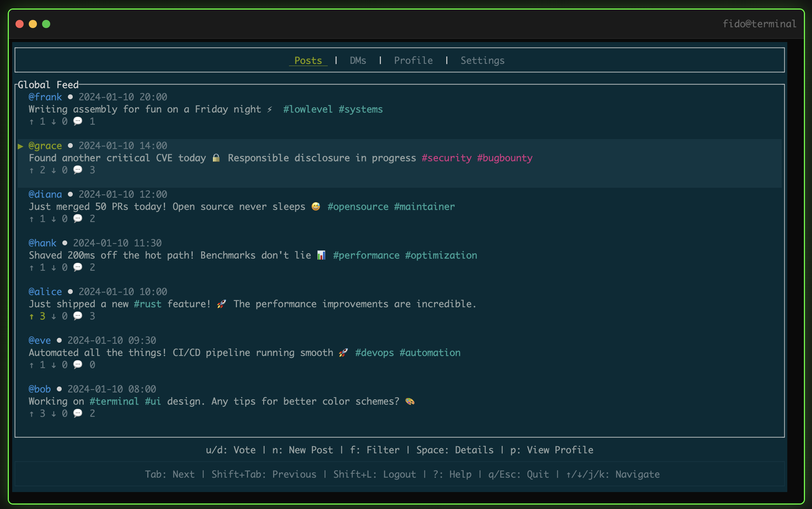
Task: Click the #security hashtag
Action: pyautogui.click(x=446, y=158)
